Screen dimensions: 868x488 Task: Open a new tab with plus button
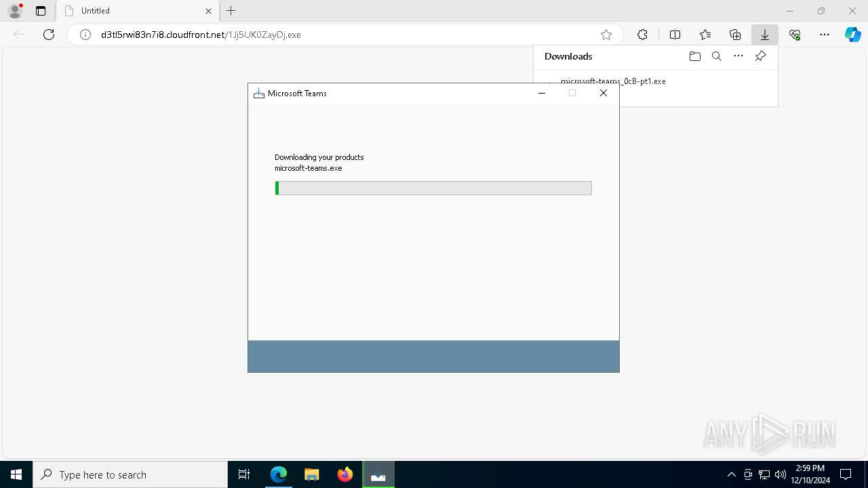[231, 11]
